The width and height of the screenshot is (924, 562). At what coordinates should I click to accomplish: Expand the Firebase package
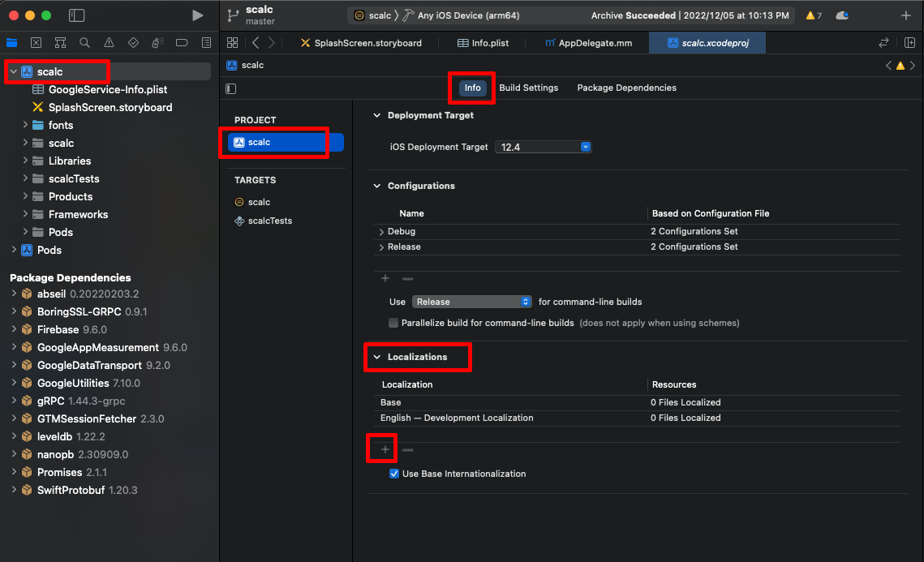[x=14, y=329]
